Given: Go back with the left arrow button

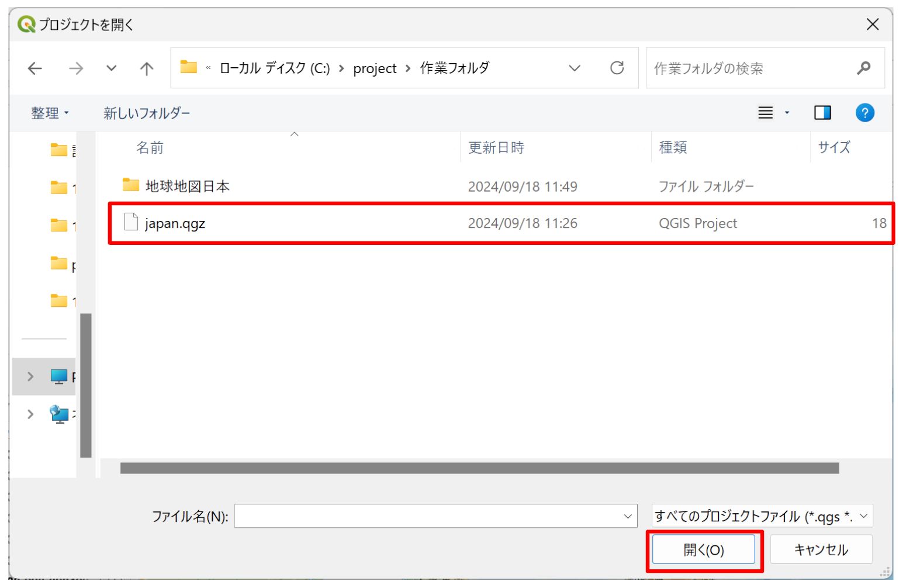Looking at the screenshot, I should [35, 68].
